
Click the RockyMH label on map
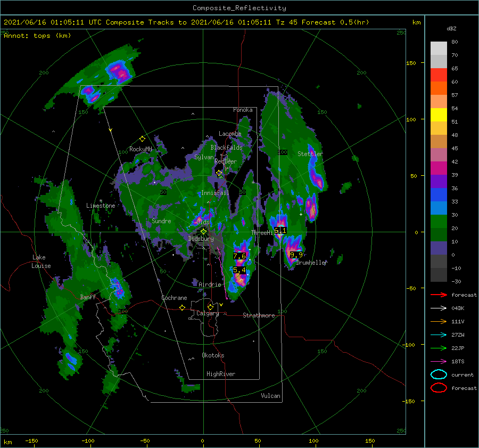pyautogui.click(x=141, y=149)
